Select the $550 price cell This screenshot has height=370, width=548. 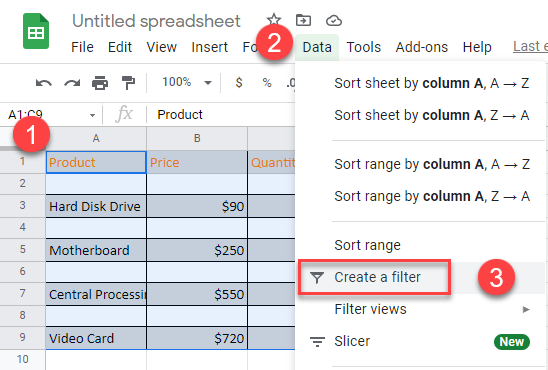click(197, 294)
